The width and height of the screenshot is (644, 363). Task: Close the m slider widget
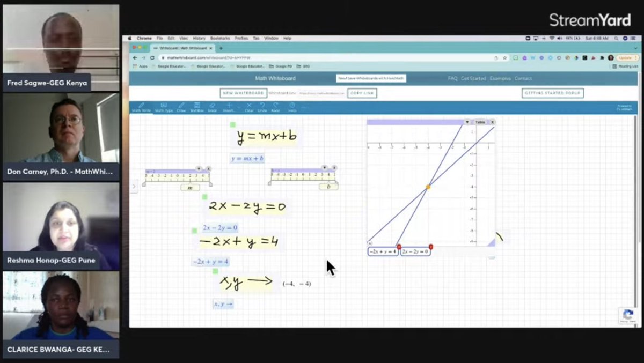pos(209,169)
